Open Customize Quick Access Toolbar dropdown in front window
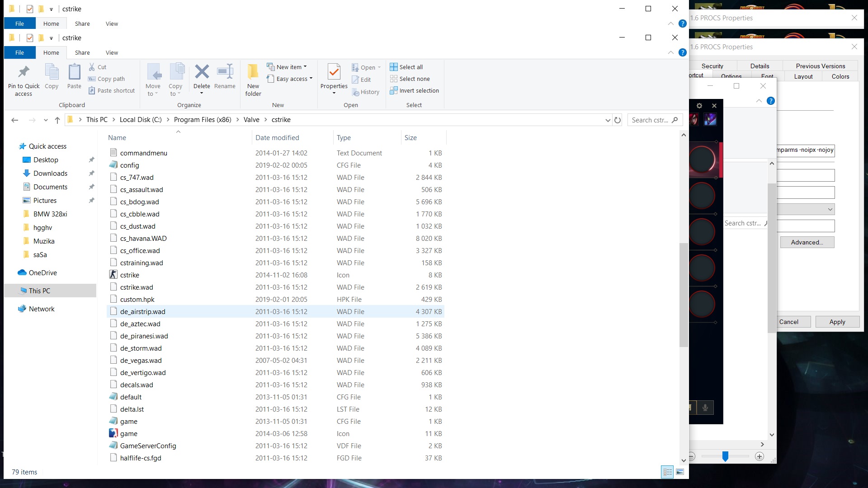 [x=51, y=38]
